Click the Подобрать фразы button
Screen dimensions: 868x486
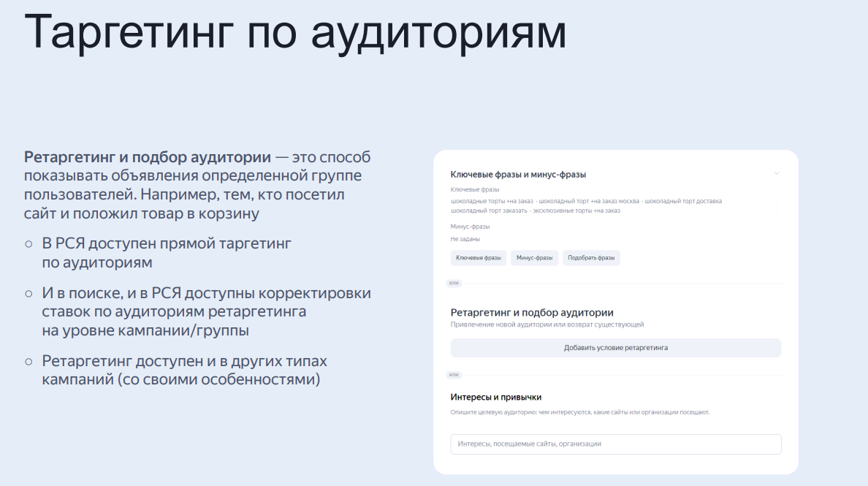click(x=591, y=258)
